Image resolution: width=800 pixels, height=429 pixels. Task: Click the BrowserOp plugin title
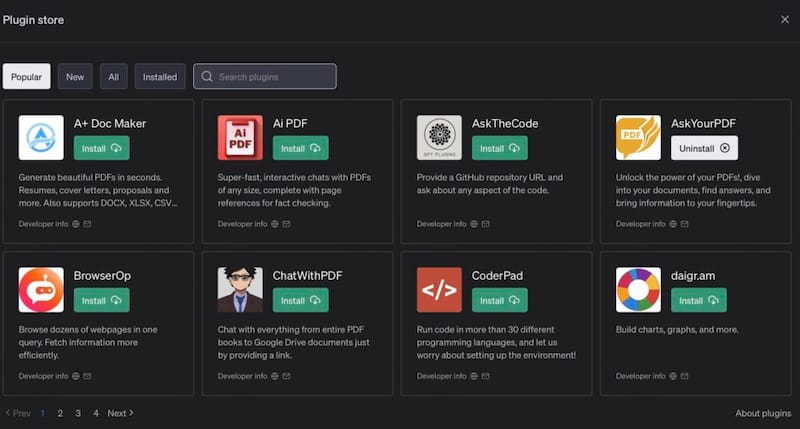click(103, 275)
